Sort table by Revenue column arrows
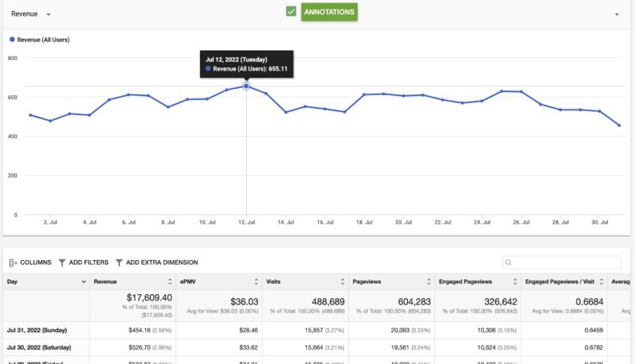The height and width of the screenshot is (364, 635). [170, 282]
